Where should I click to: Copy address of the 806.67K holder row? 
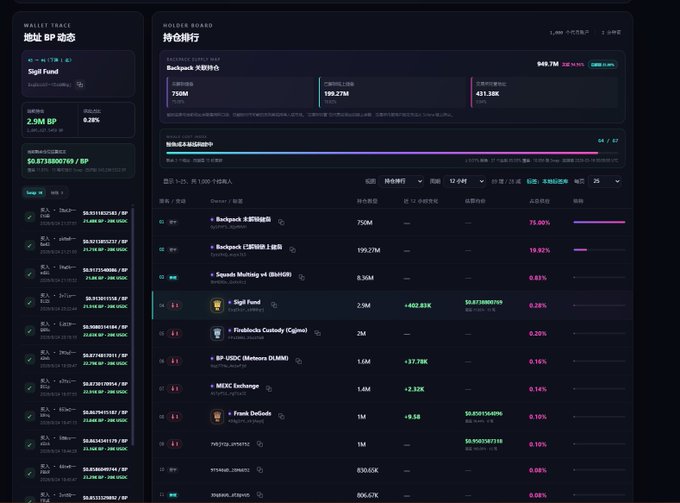260,495
